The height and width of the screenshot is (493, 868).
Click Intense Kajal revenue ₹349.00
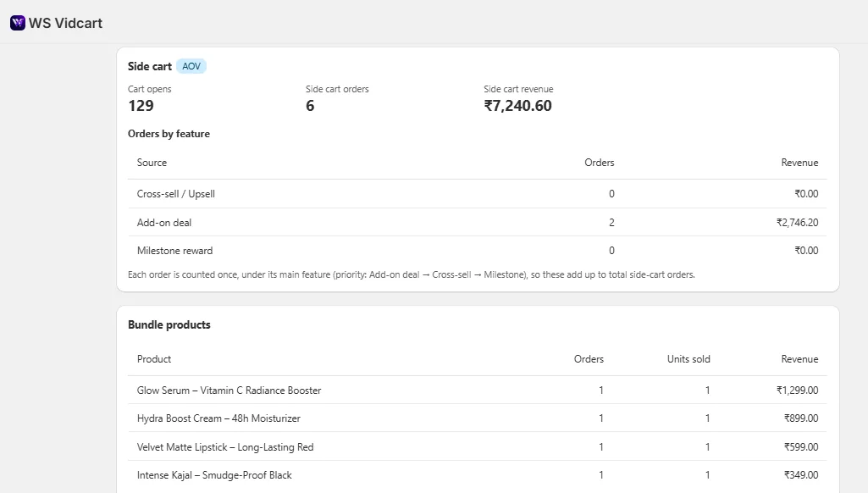pyautogui.click(x=801, y=474)
